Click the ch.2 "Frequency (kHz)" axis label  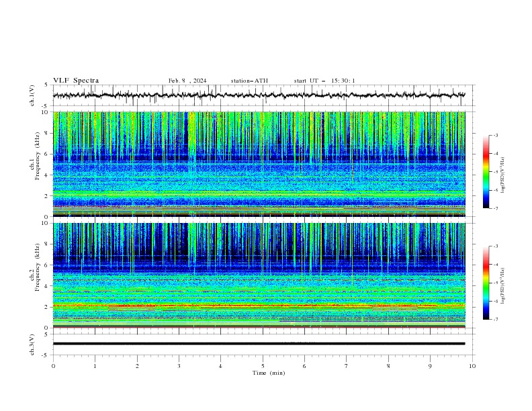(x=37, y=267)
